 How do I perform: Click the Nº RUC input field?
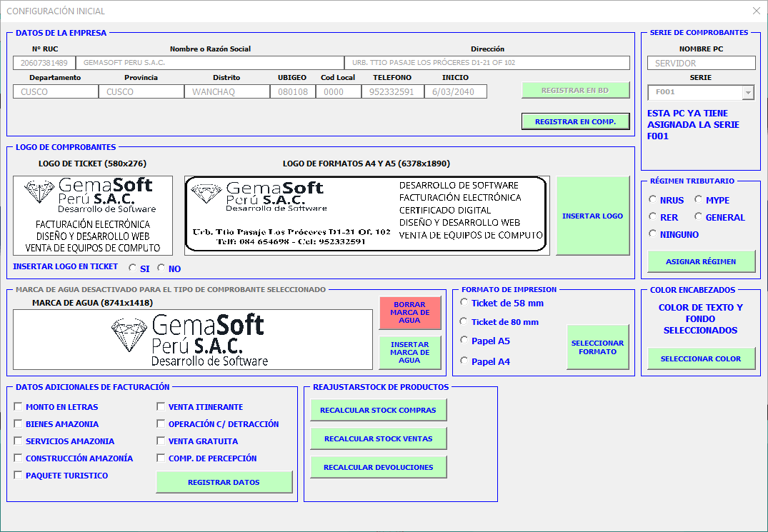click(x=44, y=63)
